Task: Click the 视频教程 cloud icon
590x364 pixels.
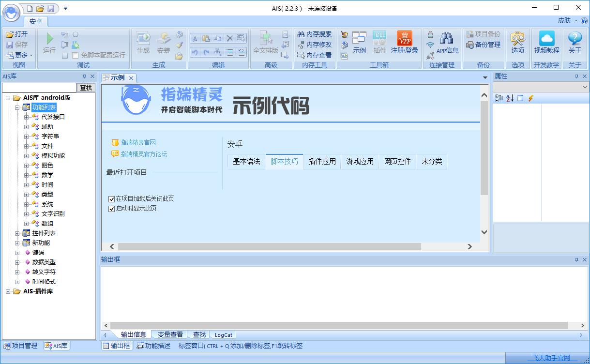Action: click(547, 38)
